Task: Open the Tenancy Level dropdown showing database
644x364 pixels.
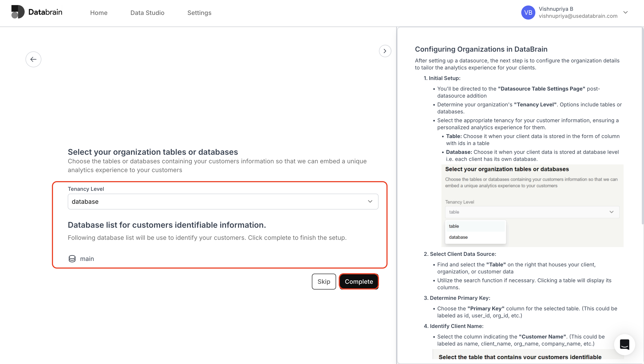Action: tap(223, 201)
